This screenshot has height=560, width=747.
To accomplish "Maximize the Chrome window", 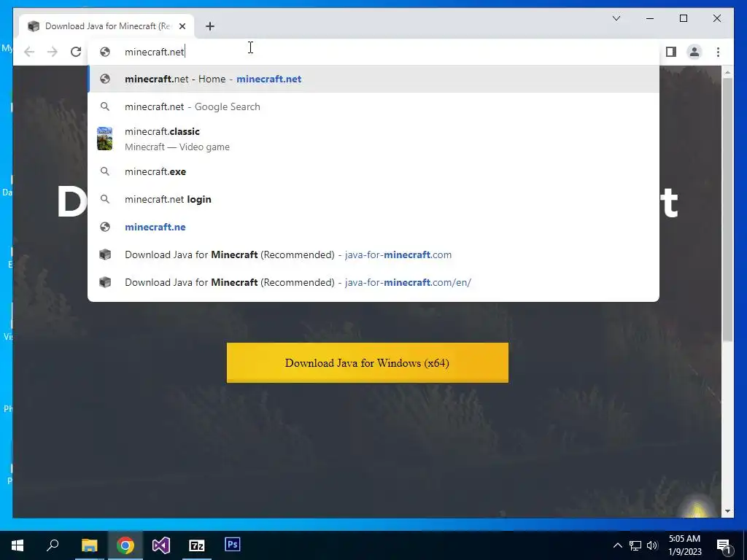I will click(683, 18).
